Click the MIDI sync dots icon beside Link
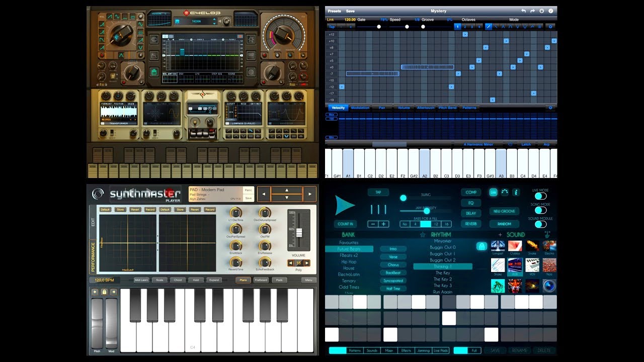Image resolution: width=644 pixels, height=362 pixels. (505, 192)
